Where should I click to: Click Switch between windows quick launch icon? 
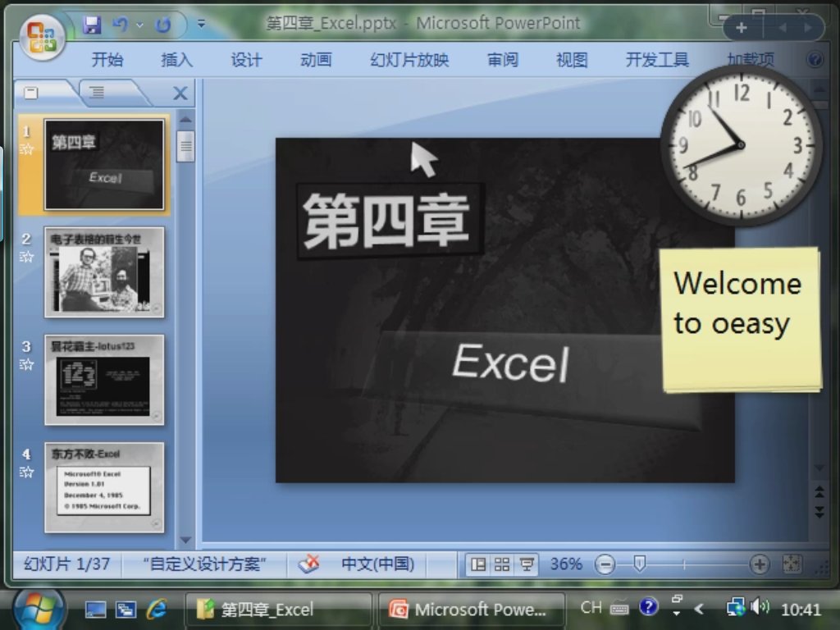(126, 609)
